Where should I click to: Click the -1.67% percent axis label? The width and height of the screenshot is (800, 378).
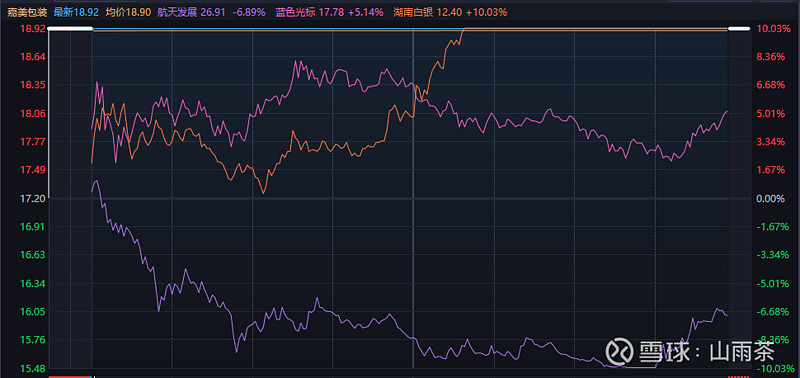click(x=772, y=226)
